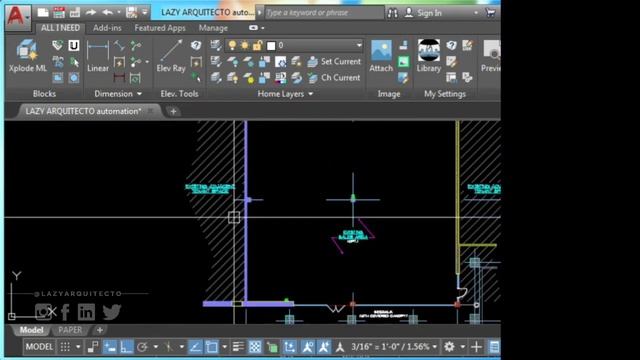Click the New file icon in quick access toolbar

pos(43,13)
